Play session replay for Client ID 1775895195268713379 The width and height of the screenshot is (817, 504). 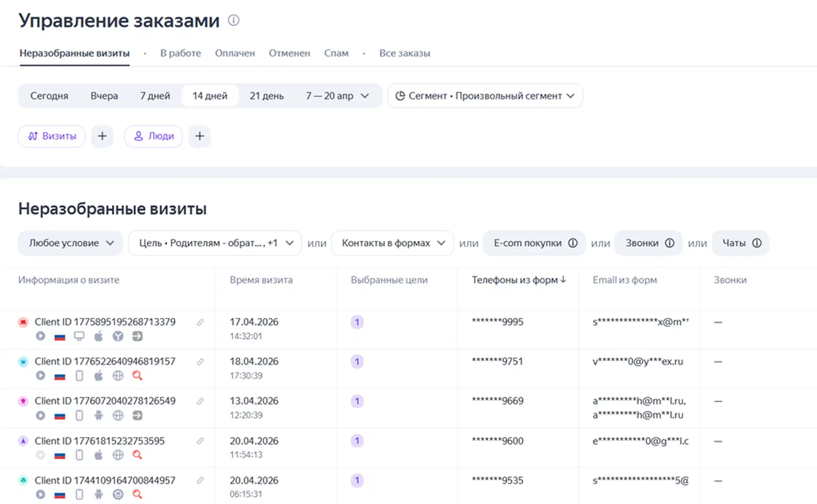41,336
